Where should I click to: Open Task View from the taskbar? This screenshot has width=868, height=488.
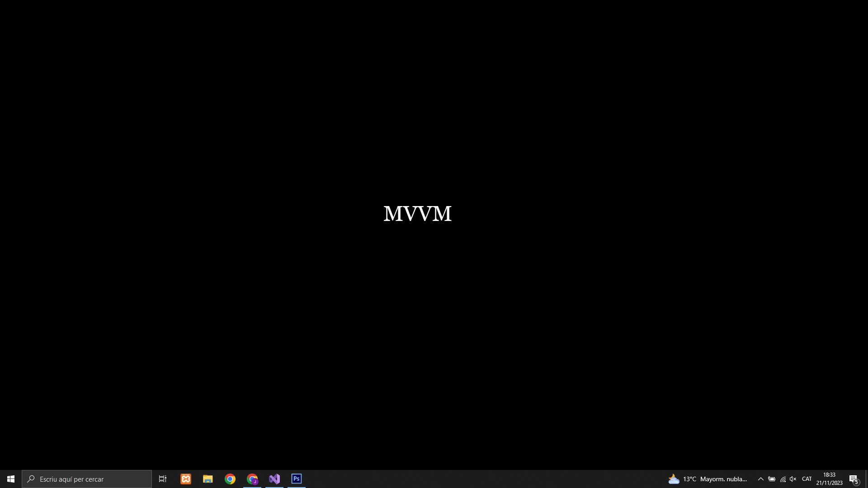(x=163, y=479)
